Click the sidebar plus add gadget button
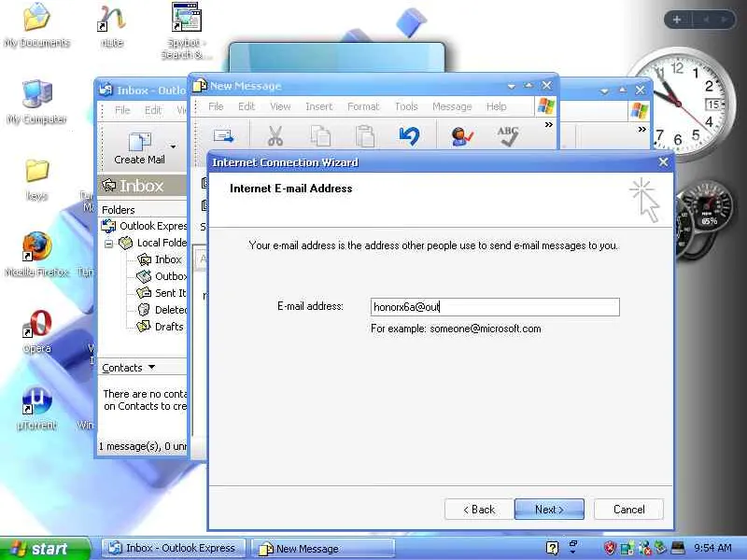The image size is (747, 560). click(676, 20)
